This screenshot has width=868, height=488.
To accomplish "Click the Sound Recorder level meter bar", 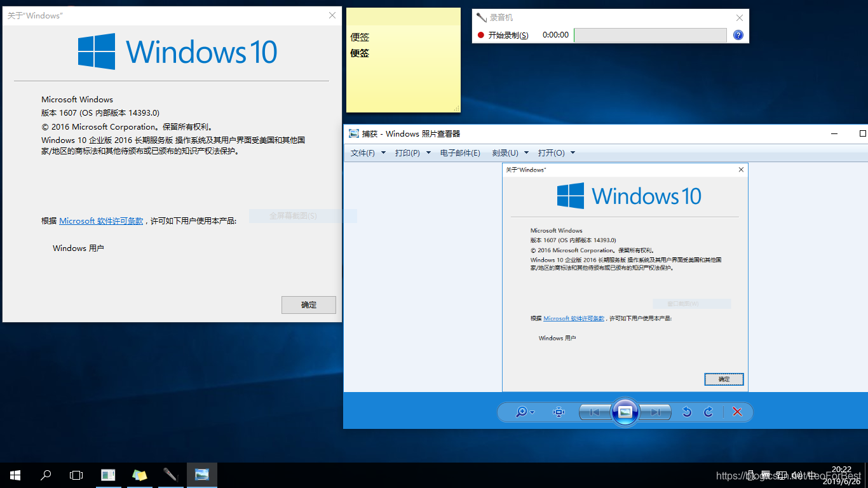I will tap(650, 35).
